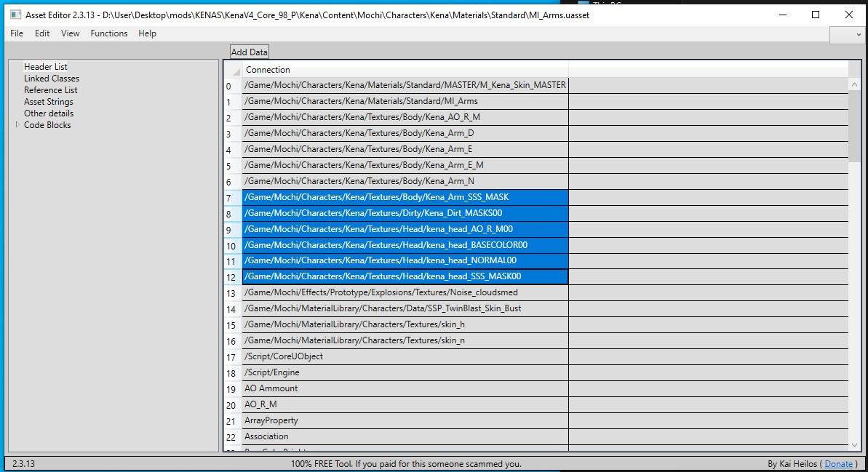Screen dimensions: 868x472
Task: Open the combo box at top right
Action: pyautogui.click(x=848, y=34)
